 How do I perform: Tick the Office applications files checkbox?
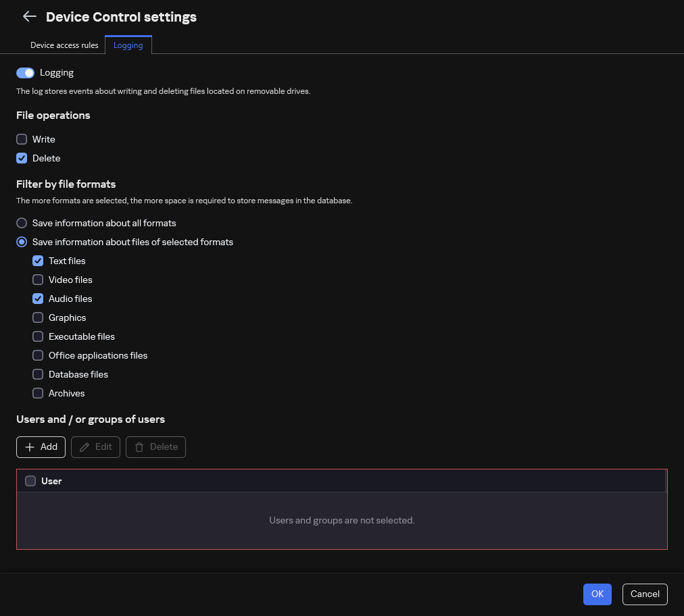click(38, 355)
